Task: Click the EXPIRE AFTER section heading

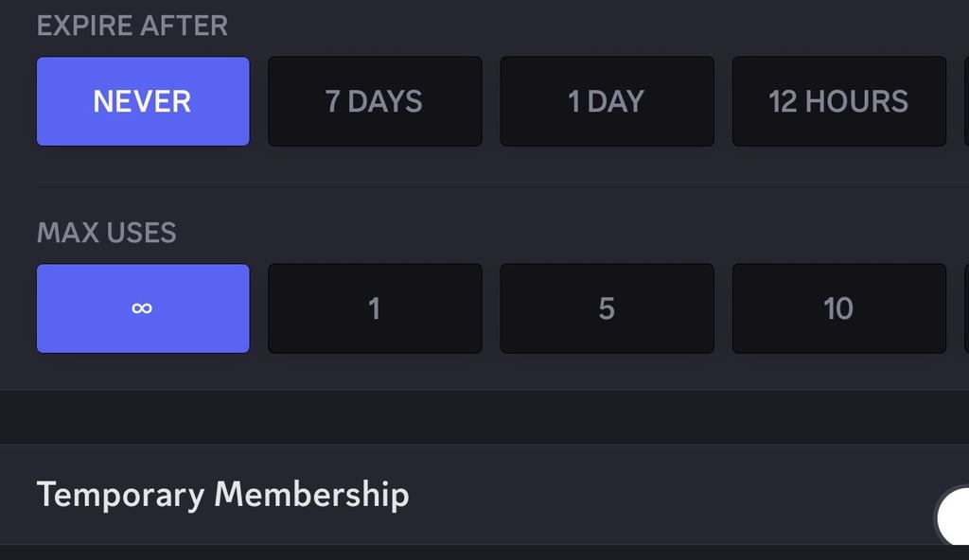Action: pyautogui.click(x=132, y=26)
